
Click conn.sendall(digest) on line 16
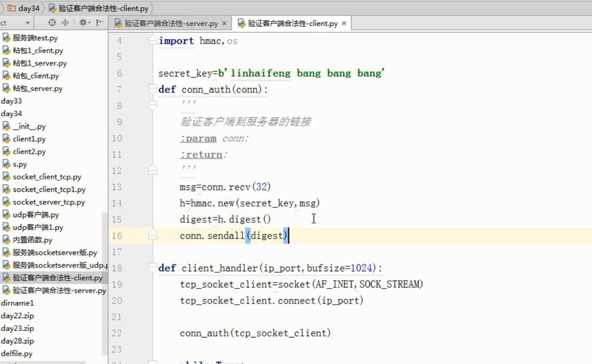tap(234, 236)
